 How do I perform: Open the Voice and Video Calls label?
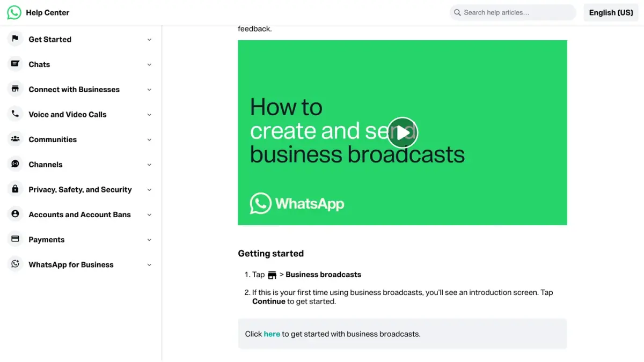coord(68,114)
